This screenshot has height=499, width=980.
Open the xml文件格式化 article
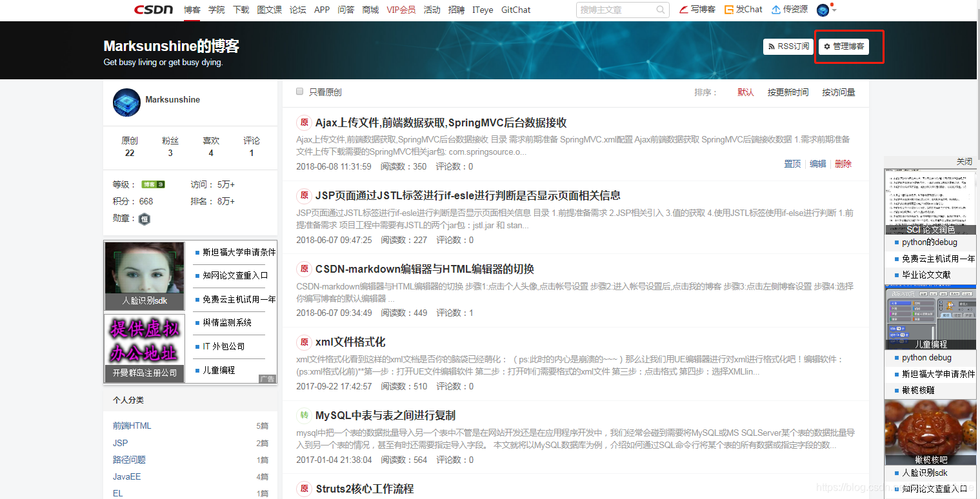[350, 342]
